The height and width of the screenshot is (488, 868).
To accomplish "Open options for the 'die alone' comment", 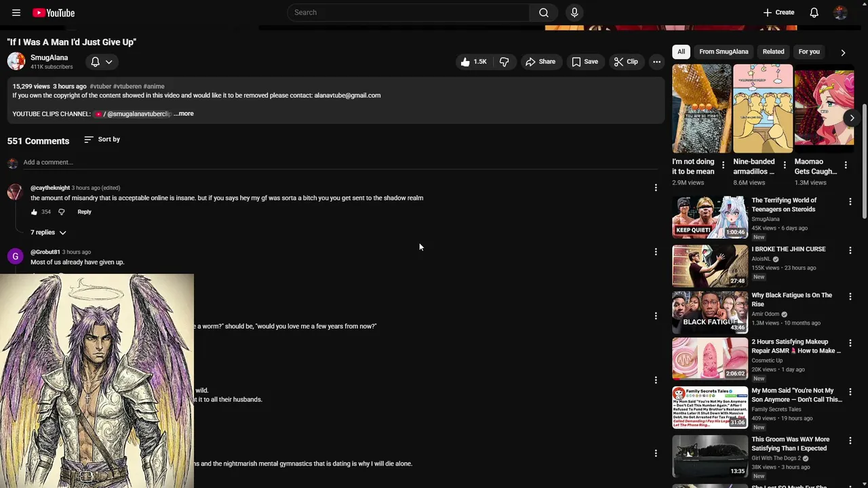I will click(x=655, y=453).
